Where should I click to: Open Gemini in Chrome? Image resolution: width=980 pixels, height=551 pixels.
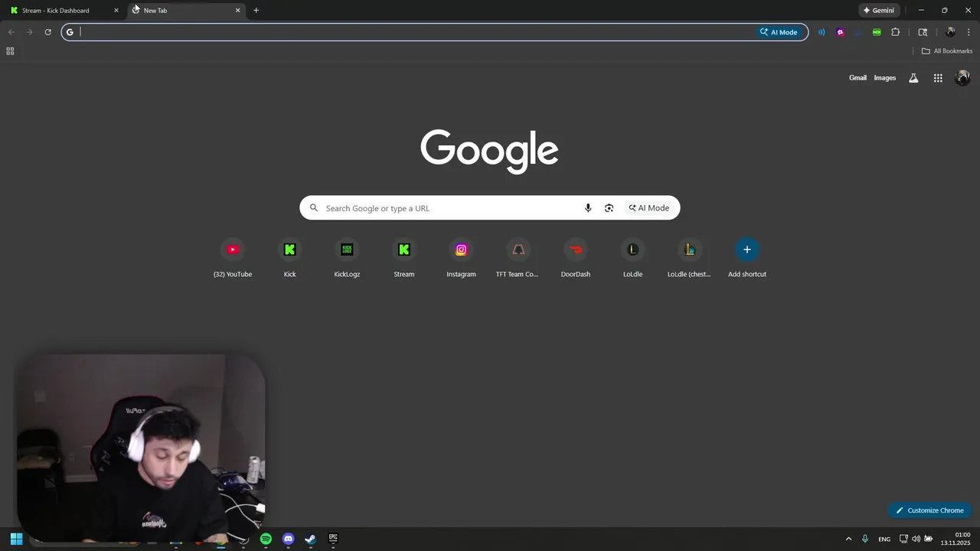[878, 11]
